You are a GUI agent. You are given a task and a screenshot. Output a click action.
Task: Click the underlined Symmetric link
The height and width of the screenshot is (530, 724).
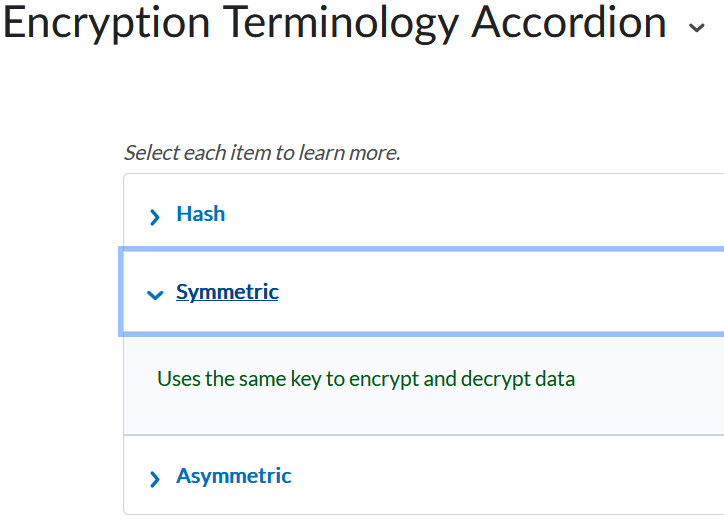227,292
